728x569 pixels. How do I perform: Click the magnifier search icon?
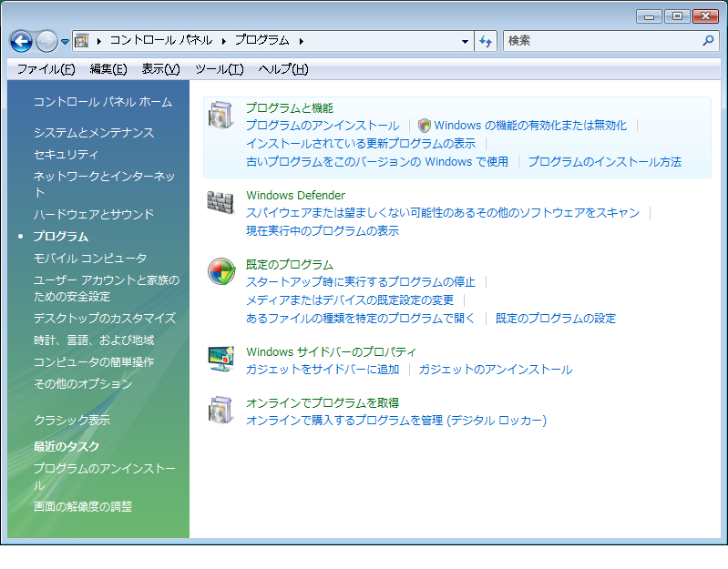click(x=708, y=41)
